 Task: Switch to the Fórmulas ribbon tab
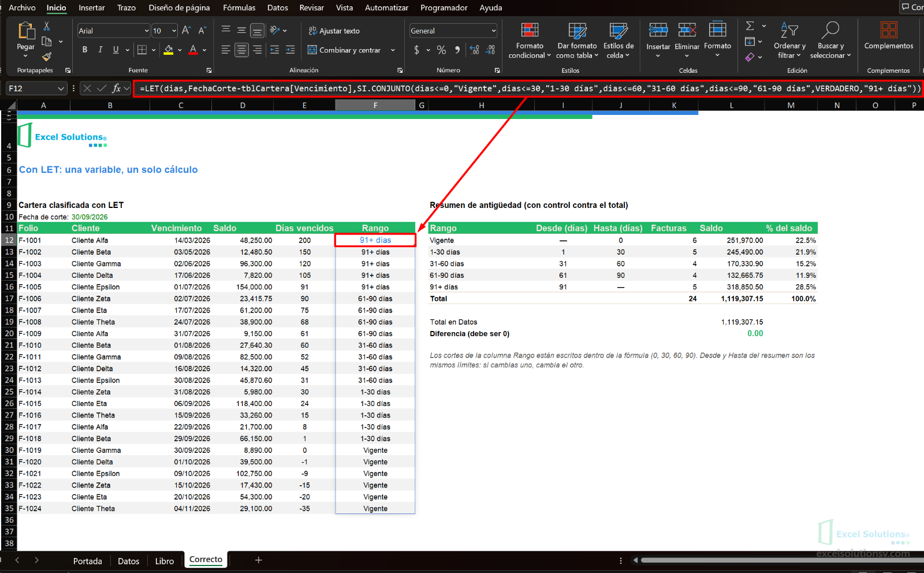239,8
